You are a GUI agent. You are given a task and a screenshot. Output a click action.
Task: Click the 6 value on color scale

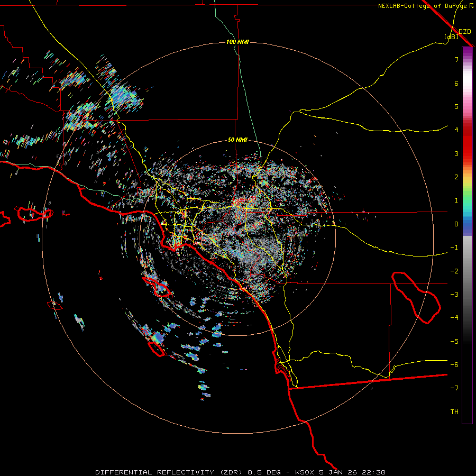coord(456,83)
